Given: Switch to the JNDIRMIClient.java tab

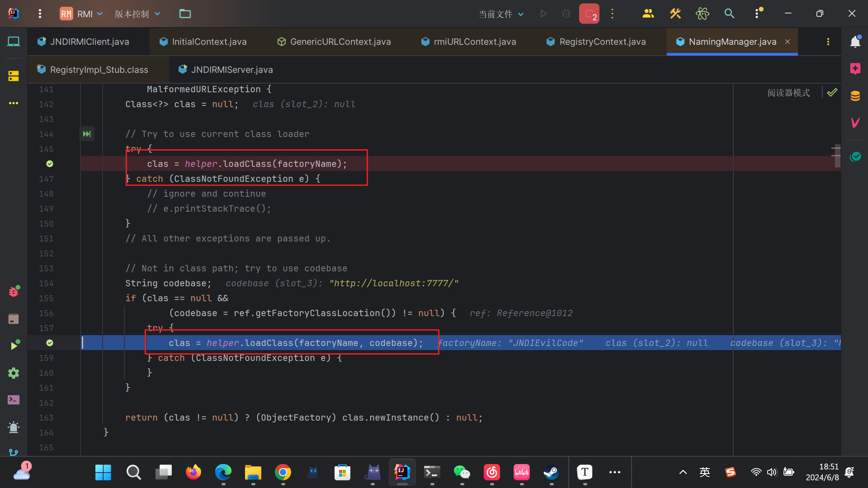Looking at the screenshot, I should pyautogui.click(x=90, y=42).
